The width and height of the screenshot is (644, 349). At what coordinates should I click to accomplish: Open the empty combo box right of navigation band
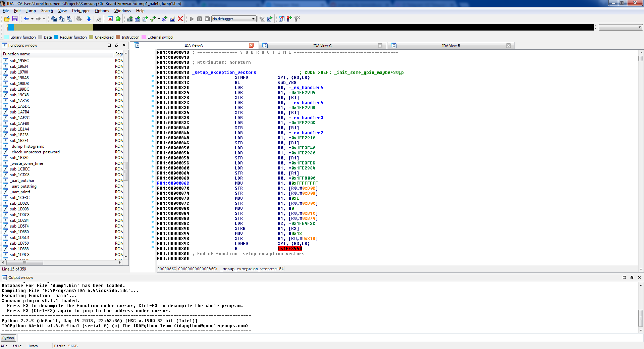tap(620, 27)
